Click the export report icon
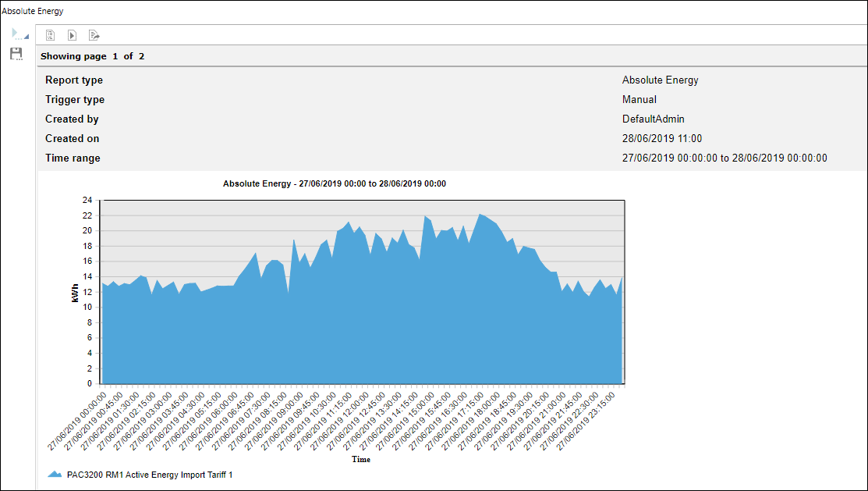This screenshot has height=491, width=868. pyautogui.click(x=94, y=35)
